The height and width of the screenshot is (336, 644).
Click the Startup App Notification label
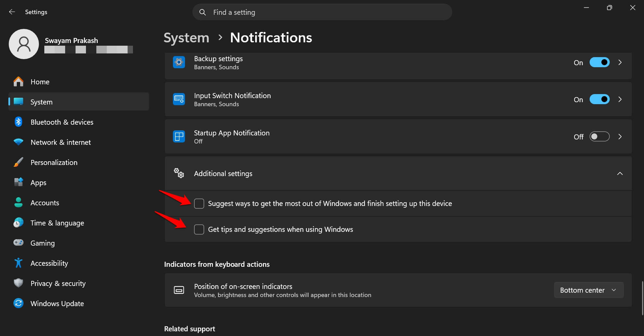232,133
